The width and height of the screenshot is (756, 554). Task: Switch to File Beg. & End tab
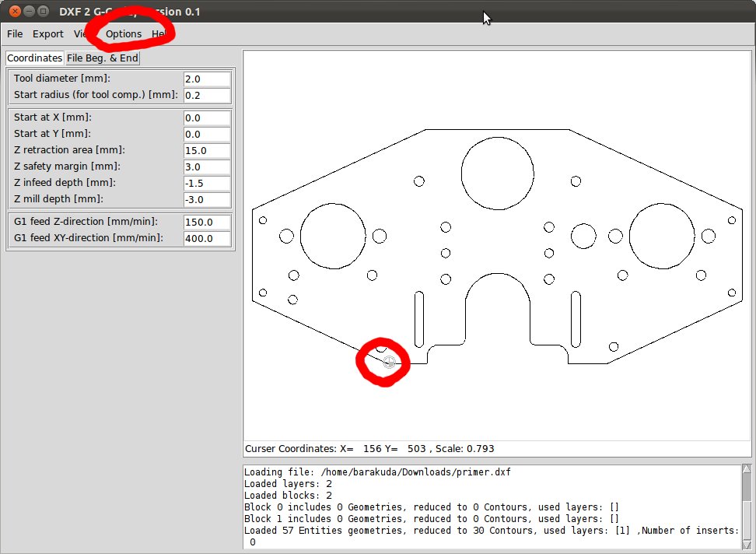102,58
